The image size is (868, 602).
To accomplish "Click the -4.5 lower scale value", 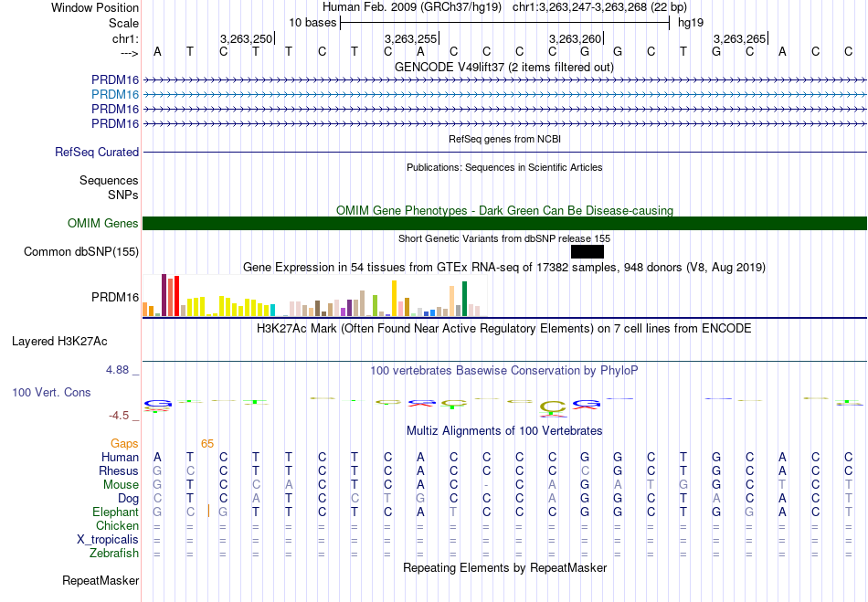I will click(x=119, y=416).
